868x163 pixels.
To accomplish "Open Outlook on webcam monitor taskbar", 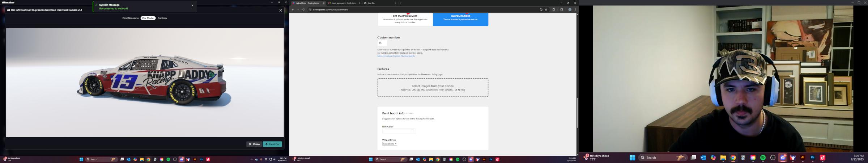I will pyautogui.click(x=703, y=158).
